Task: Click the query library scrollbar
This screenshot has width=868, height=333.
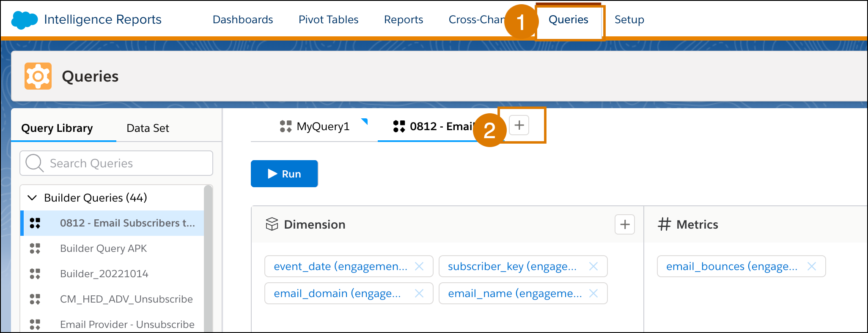Action: pos(208,259)
